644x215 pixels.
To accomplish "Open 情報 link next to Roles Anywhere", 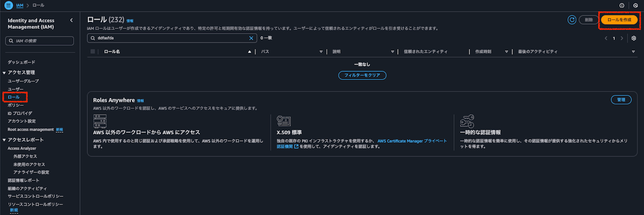I will click(x=140, y=101).
